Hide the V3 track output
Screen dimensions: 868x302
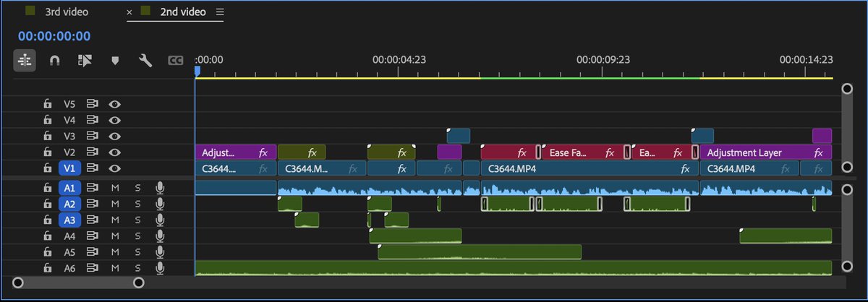114,136
